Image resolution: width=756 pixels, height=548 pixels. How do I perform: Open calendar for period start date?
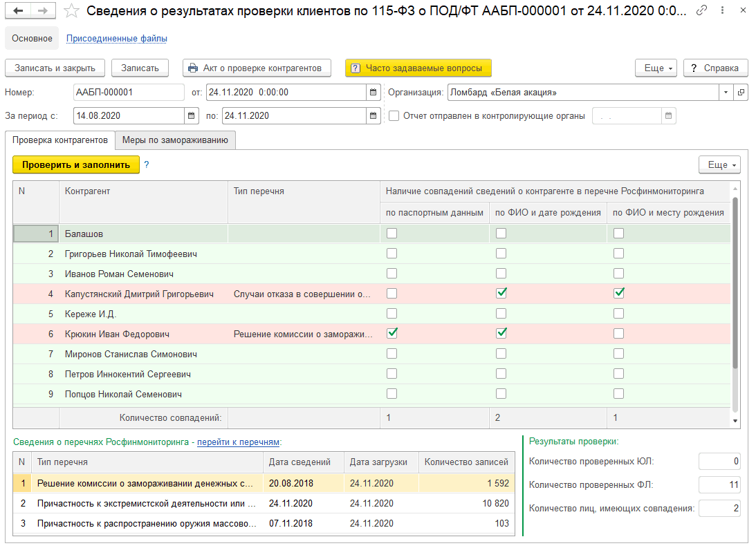192,115
